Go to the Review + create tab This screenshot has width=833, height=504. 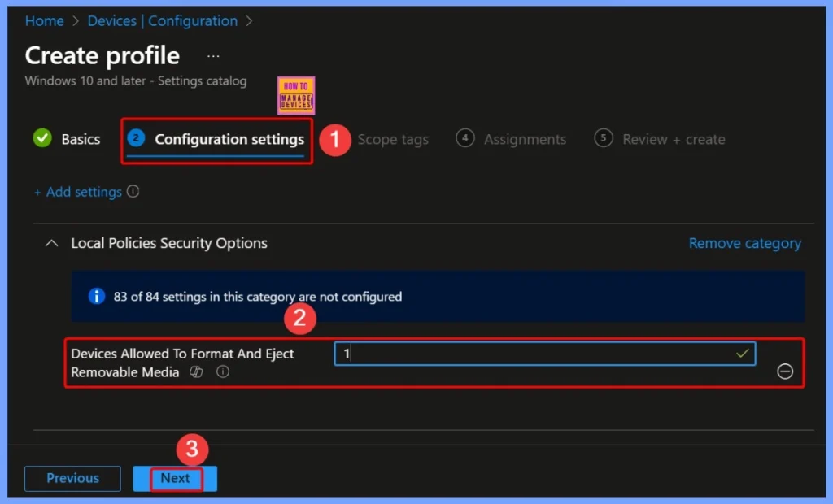coord(673,139)
